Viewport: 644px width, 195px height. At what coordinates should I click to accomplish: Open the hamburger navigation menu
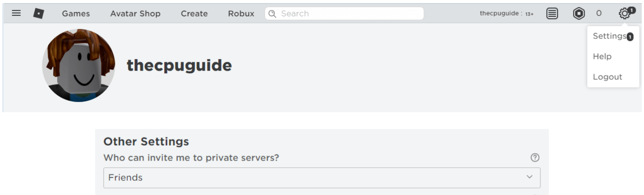coord(16,13)
